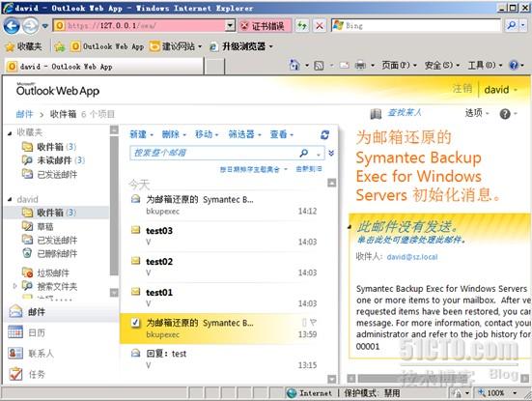Viewport: 532px width, 401px height.
Task: Click the 证书错误 certificate error button
Action: (265, 26)
